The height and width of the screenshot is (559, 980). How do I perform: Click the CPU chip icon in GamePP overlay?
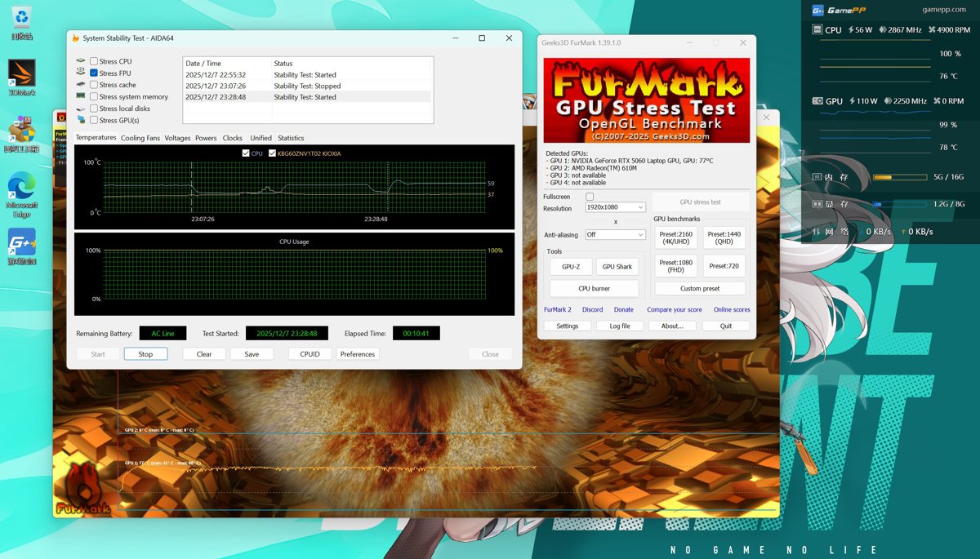coord(817,30)
